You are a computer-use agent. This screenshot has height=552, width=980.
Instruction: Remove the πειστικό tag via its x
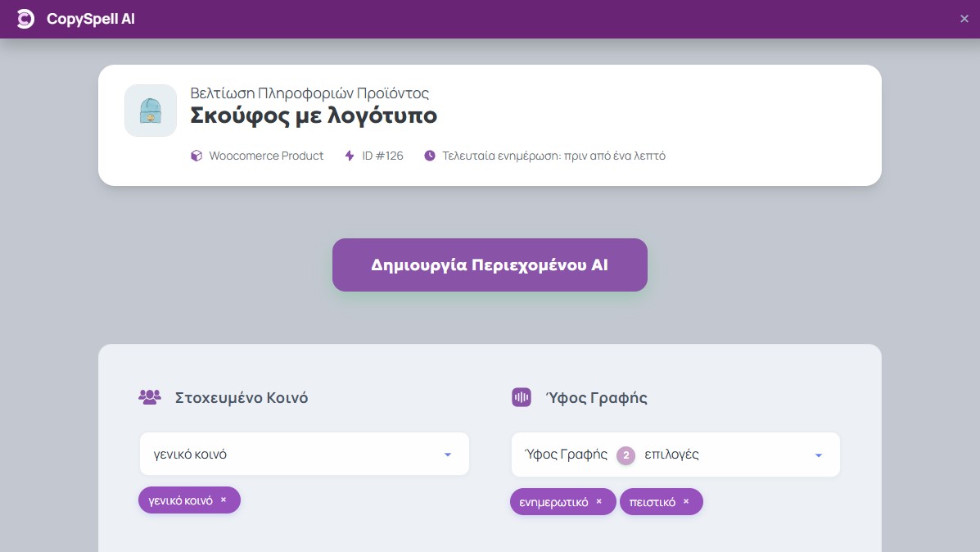[x=686, y=502]
